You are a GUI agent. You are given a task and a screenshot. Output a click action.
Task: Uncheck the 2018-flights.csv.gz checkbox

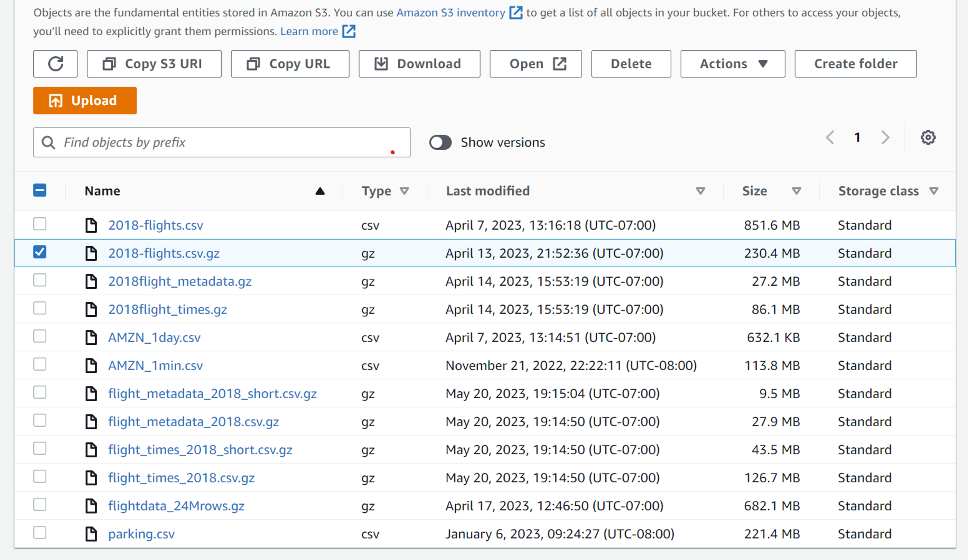[x=40, y=252]
